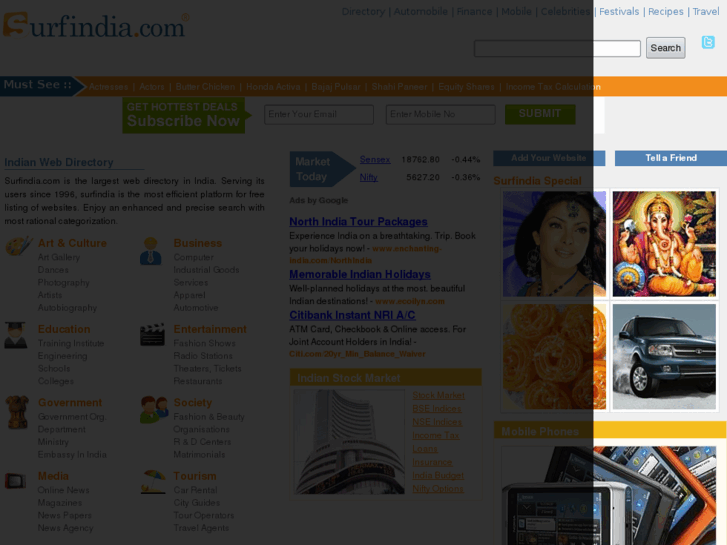Image resolution: width=727 pixels, height=545 pixels.
Task: Click the Nifty link
Action: tap(369, 177)
